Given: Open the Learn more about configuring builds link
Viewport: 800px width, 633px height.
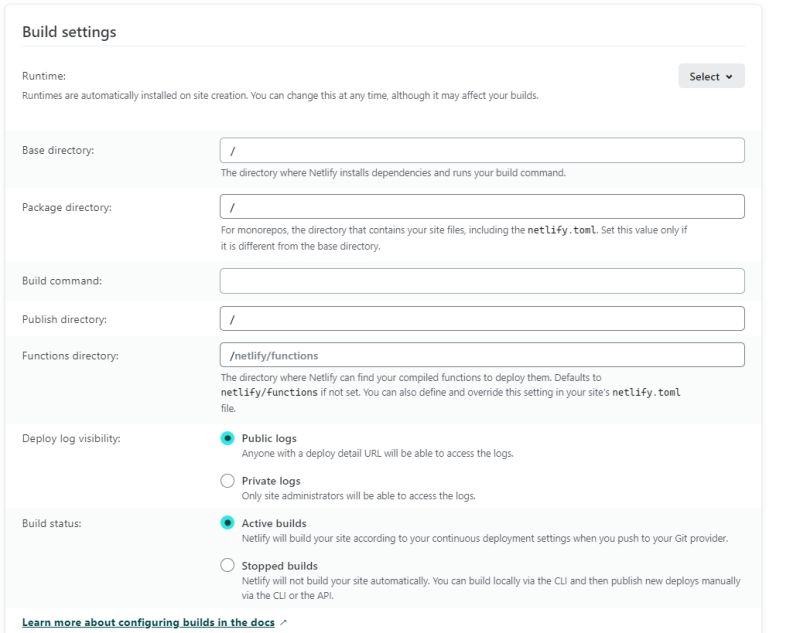Looking at the screenshot, I should tap(148, 622).
